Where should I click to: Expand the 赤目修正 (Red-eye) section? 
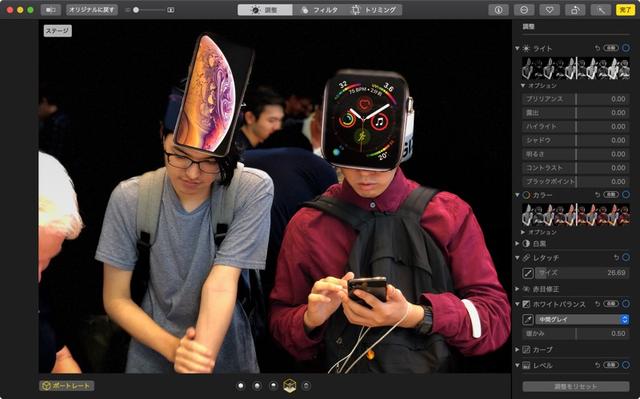pos(517,289)
